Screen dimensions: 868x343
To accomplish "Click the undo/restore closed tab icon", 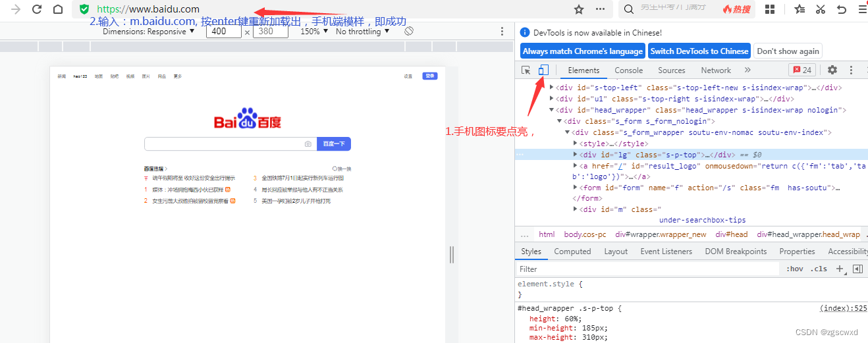I will click(841, 9).
